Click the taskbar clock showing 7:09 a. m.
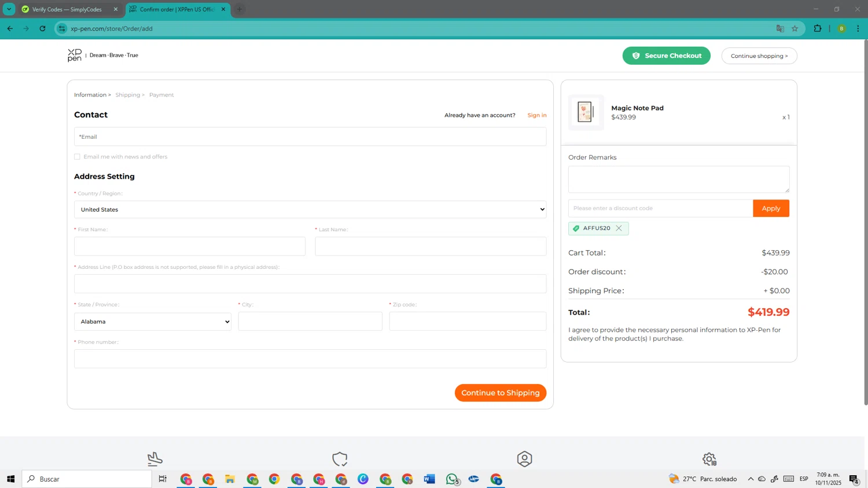The width and height of the screenshot is (868, 488). [828, 479]
